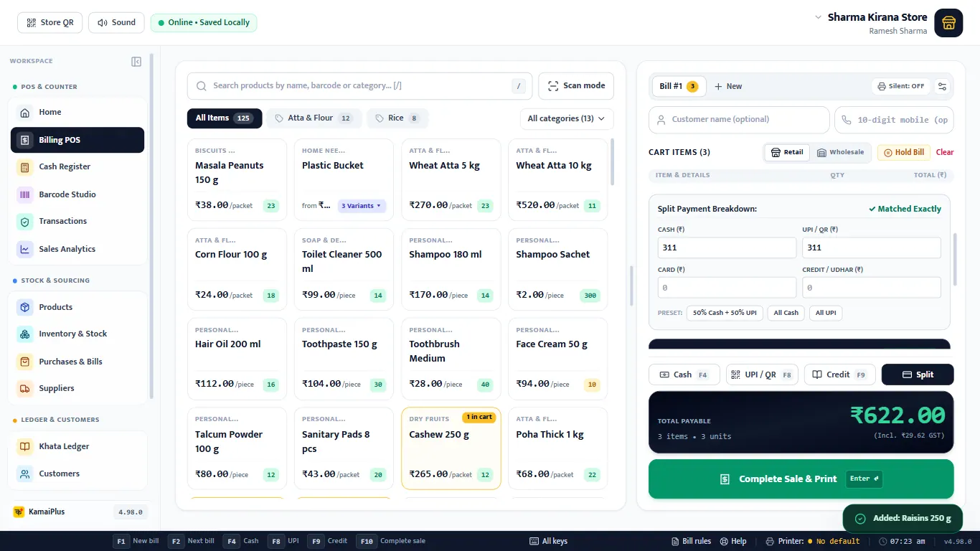Collapse the workspace sidebar panel icon
Screen dimensions: 980x551
(x=136, y=62)
